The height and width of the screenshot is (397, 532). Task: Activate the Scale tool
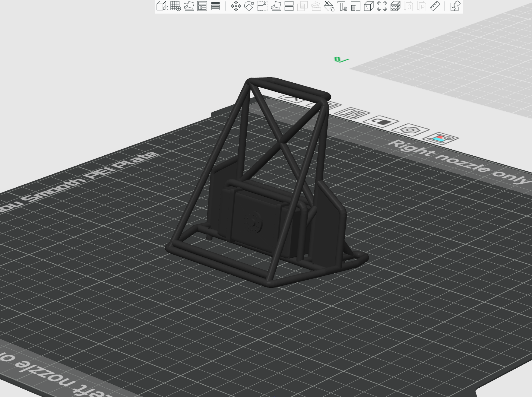[x=262, y=6]
